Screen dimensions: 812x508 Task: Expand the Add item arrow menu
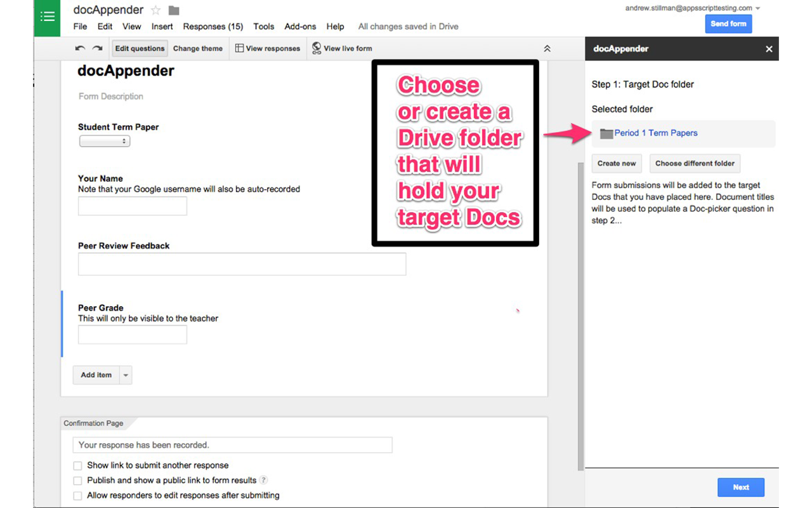click(126, 375)
